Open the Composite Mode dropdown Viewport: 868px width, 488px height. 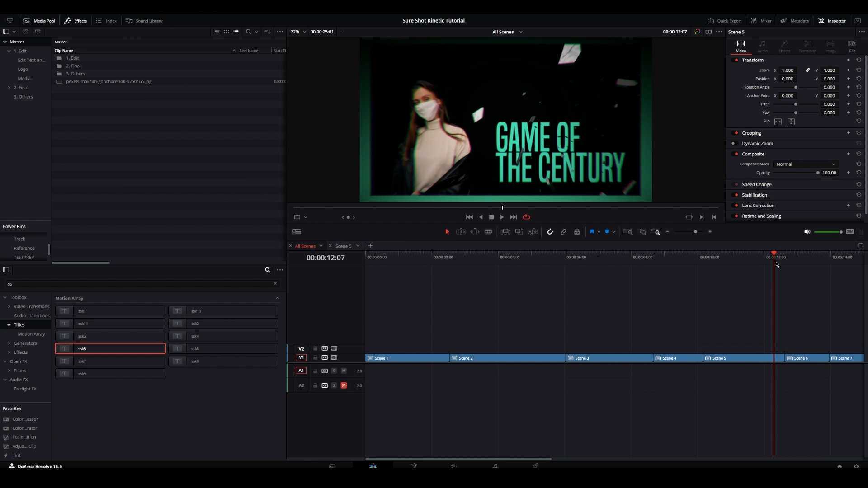pos(805,164)
